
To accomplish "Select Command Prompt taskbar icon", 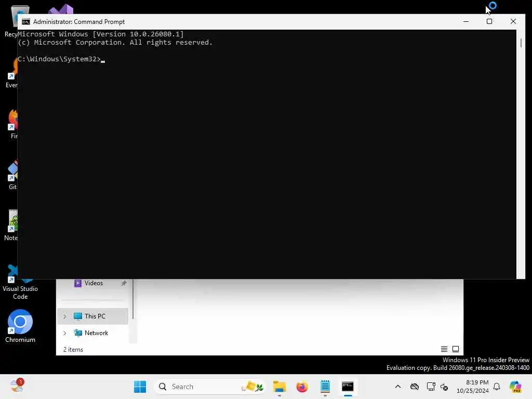I will tap(348, 387).
